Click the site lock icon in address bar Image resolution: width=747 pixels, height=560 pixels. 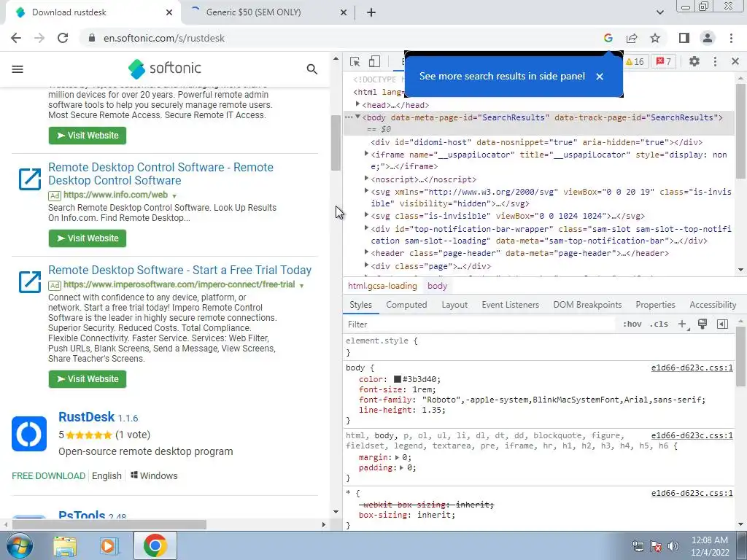click(92, 38)
